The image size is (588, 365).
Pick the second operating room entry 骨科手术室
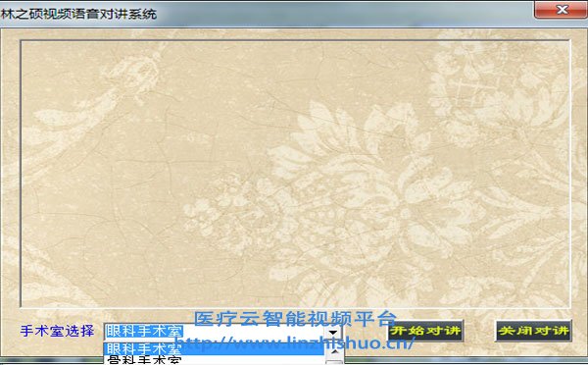click(214, 360)
